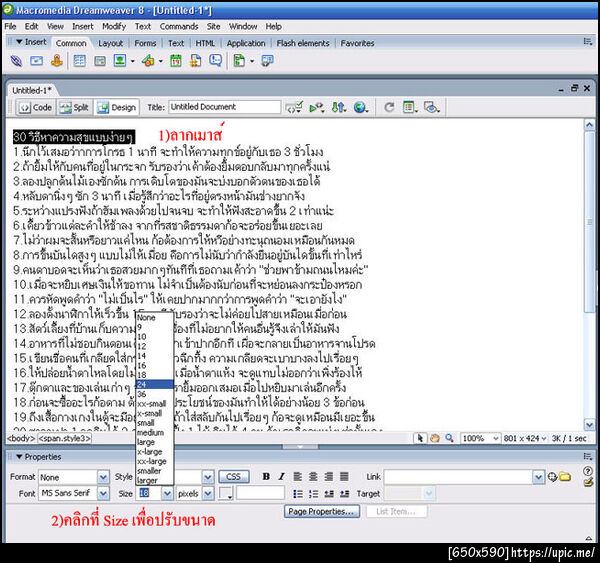Open the Link field dropdown arrow
The width and height of the screenshot is (600, 563).
(x=538, y=477)
